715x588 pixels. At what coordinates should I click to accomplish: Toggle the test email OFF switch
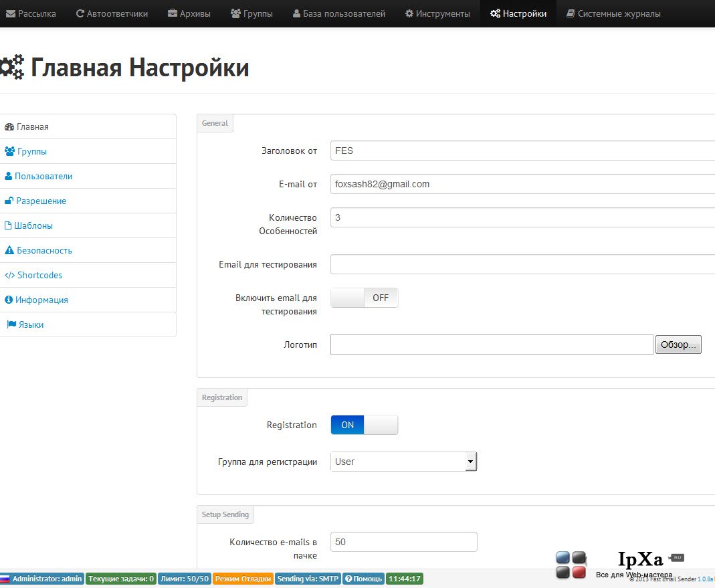[x=365, y=298]
